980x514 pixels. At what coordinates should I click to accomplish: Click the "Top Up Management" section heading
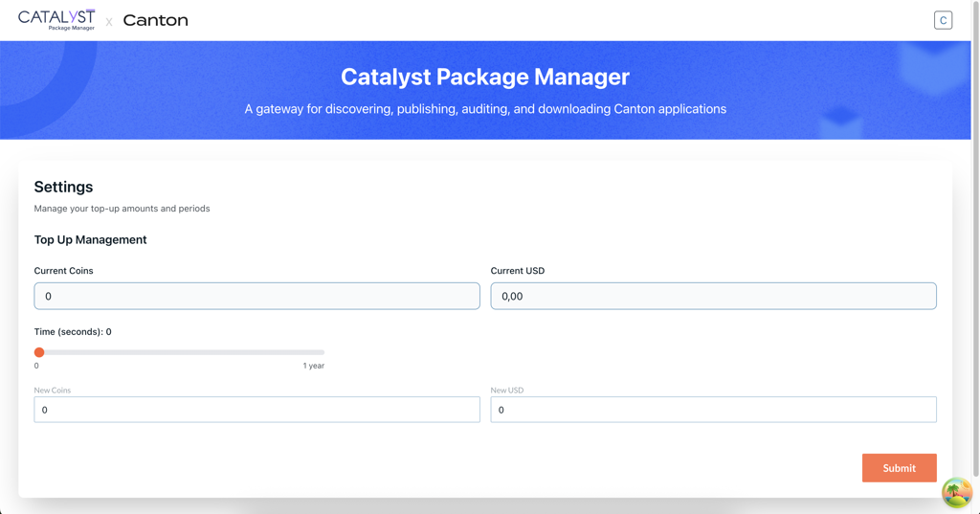tap(90, 240)
